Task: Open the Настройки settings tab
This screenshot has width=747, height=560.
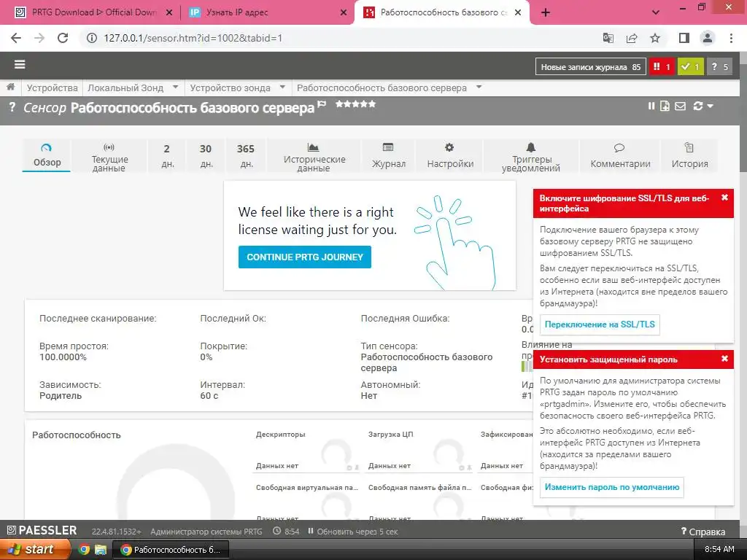Action: 449,155
